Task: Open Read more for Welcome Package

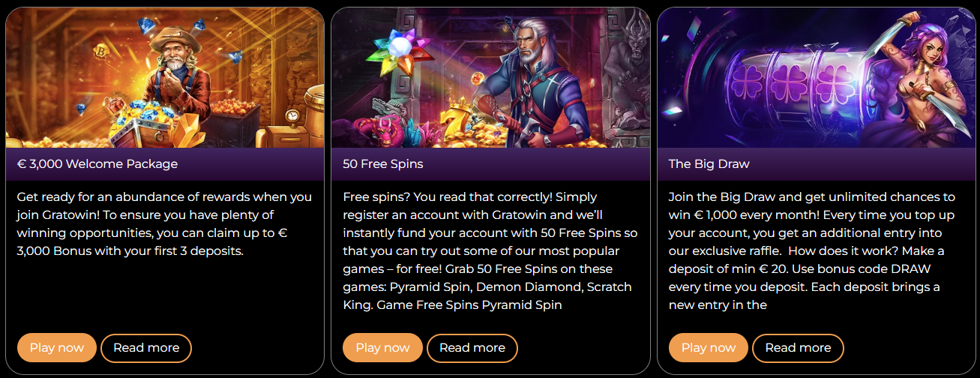Action: tap(146, 348)
